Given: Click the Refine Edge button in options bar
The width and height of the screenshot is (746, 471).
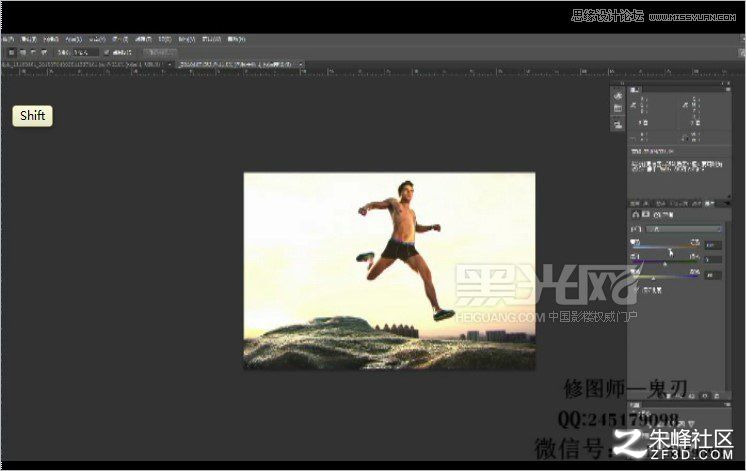Looking at the screenshot, I should (x=160, y=52).
